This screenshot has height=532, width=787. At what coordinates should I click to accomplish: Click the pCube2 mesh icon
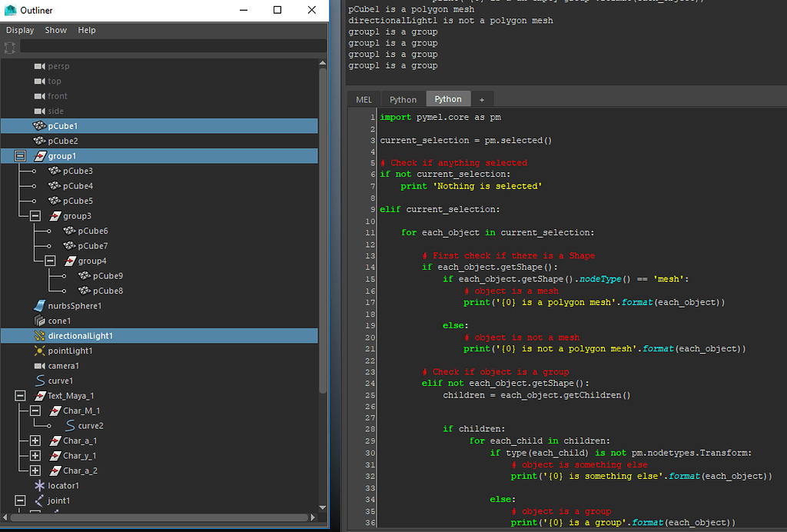pyautogui.click(x=39, y=141)
